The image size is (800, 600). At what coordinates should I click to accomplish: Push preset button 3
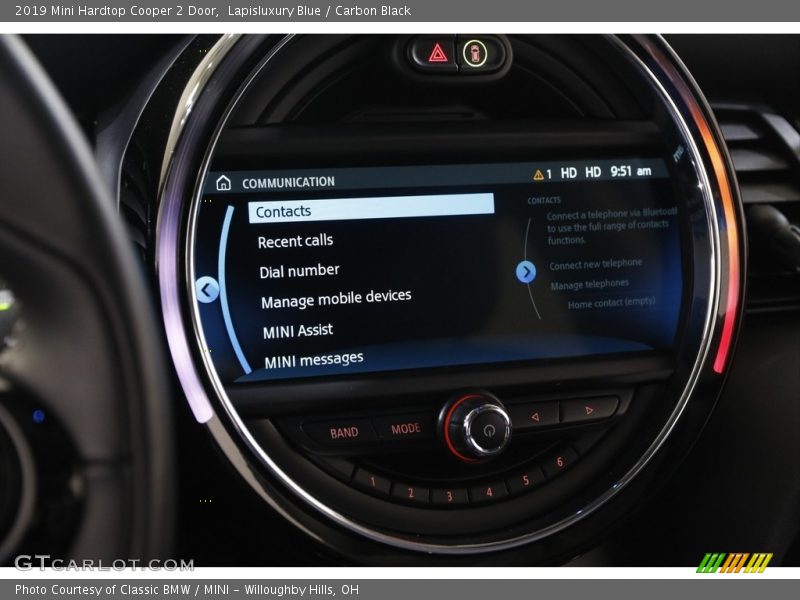point(449,496)
